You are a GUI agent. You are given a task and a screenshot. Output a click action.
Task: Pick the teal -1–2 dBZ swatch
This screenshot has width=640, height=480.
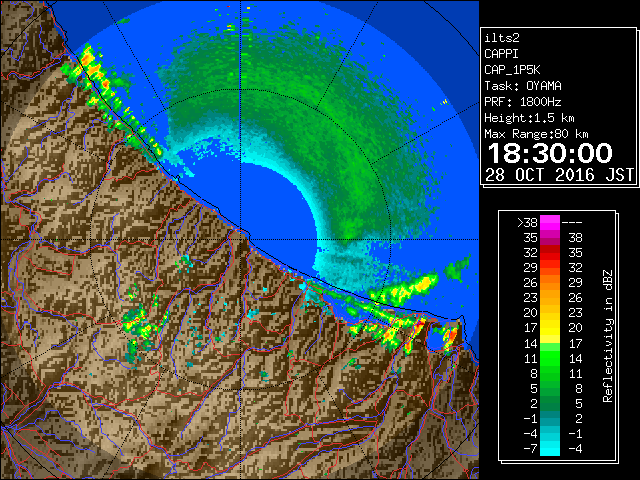(x=550, y=419)
